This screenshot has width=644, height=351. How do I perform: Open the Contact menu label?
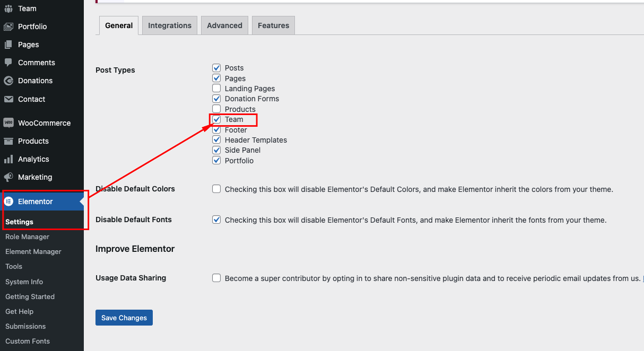click(32, 99)
